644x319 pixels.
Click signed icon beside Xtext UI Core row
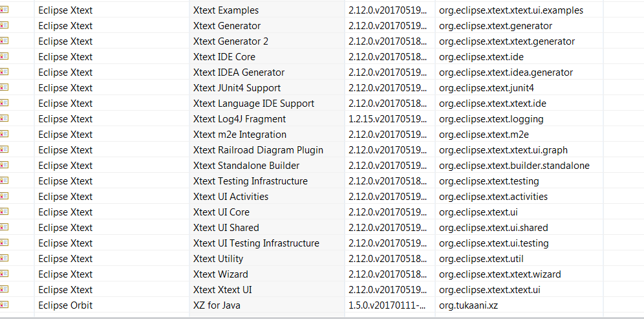tap(4, 212)
